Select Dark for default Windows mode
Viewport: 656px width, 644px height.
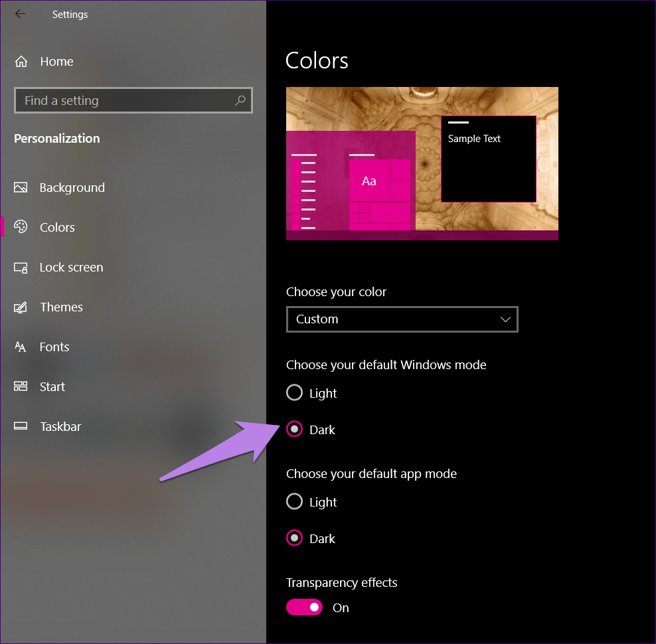[294, 430]
